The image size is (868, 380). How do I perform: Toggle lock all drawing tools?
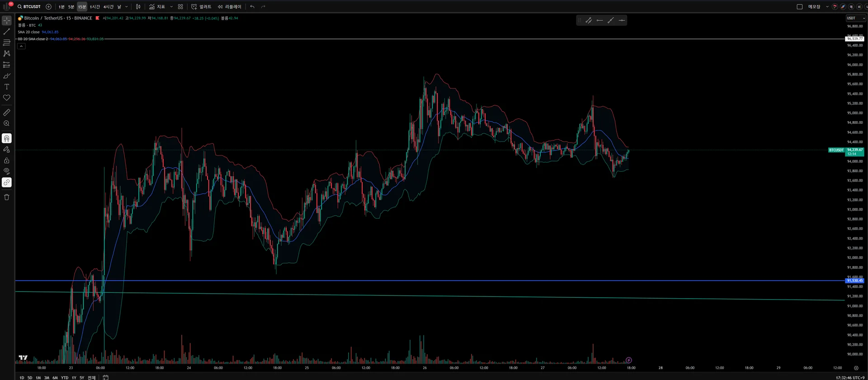[7, 160]
